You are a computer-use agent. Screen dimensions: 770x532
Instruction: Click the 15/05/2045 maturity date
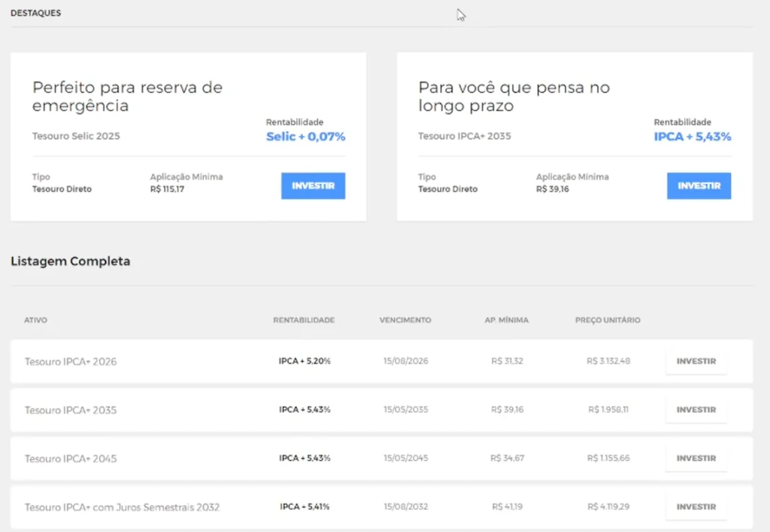tap(405, 458)
